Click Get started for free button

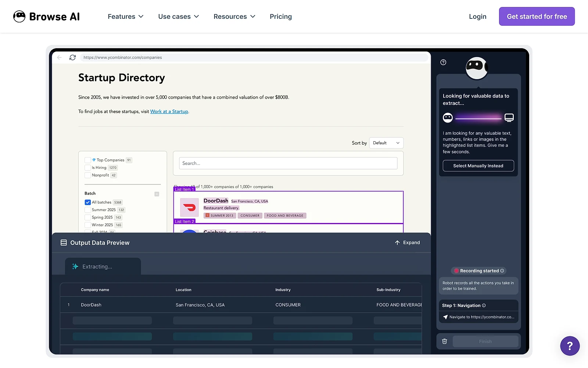537,17
